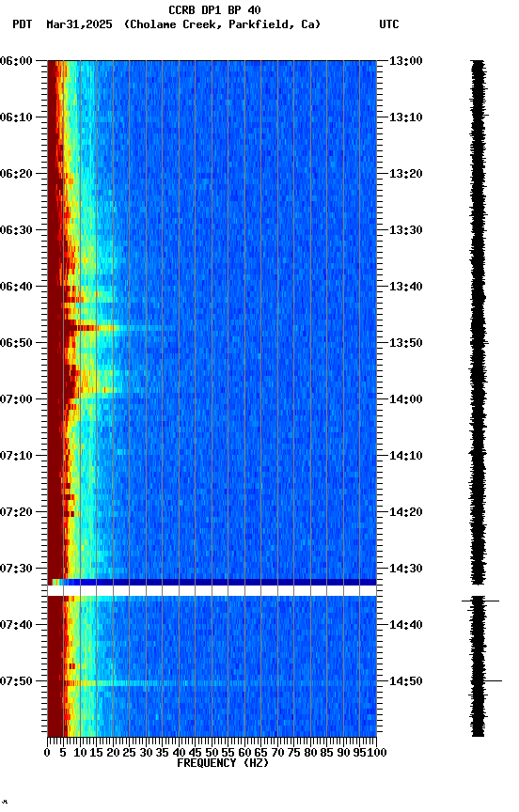519x812 pixels.
Task: Click the '06:50' PDT time label
Action: coord(16,343)
